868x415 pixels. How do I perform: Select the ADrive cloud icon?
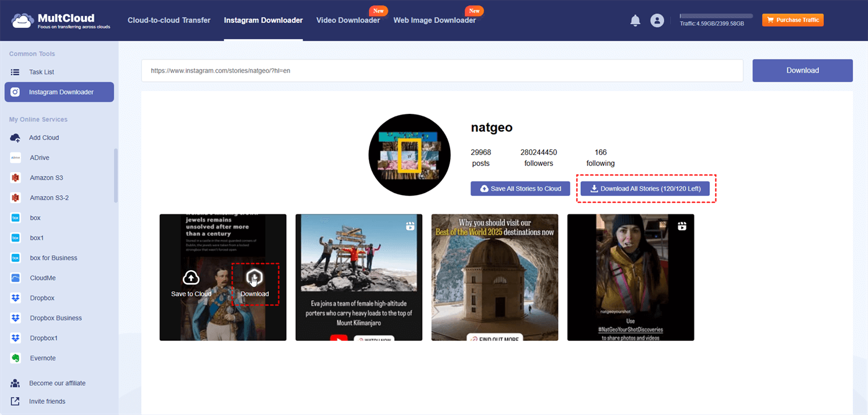[15, 158]
